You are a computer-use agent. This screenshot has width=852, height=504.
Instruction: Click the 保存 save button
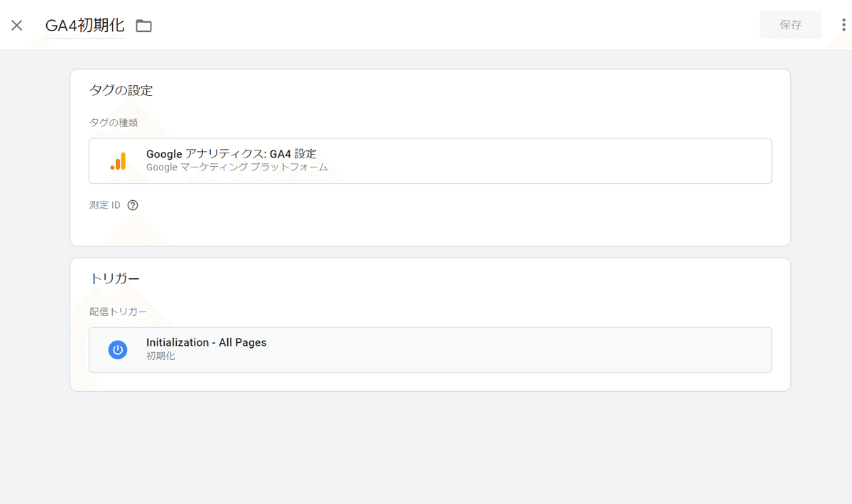(790, 25)
